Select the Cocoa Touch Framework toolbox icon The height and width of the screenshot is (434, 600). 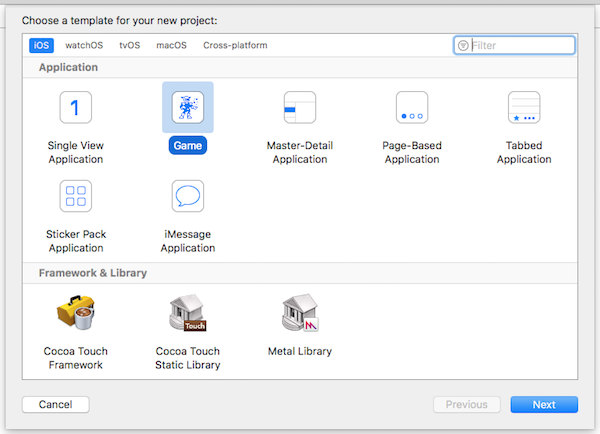76,312
